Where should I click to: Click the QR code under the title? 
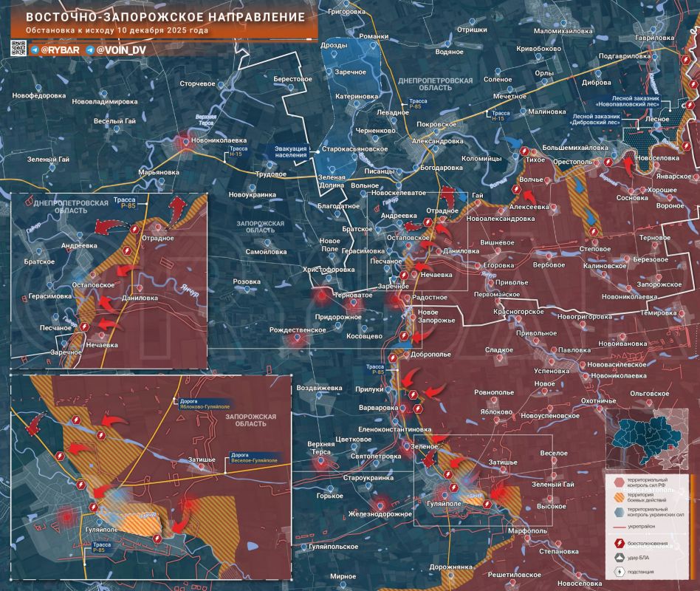pos(18,49)
